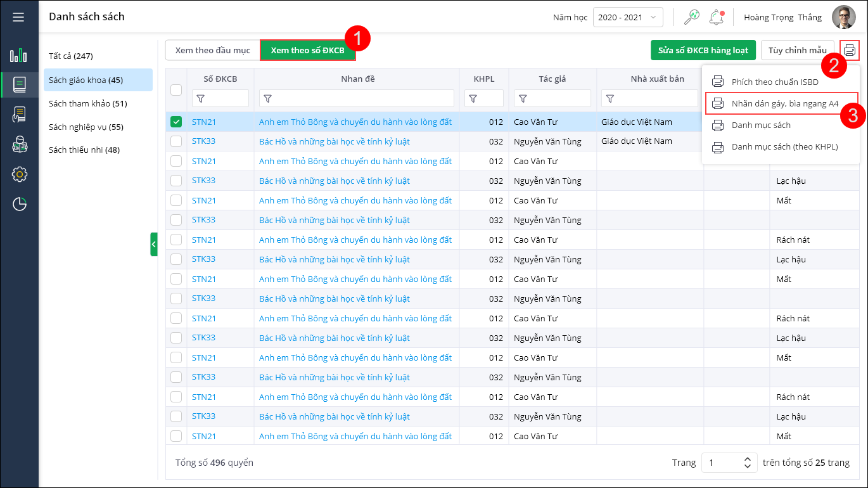This screenshot has width=868, height=488.
Task: Click the Danh sách sách page title
Action: pos(87,16)
